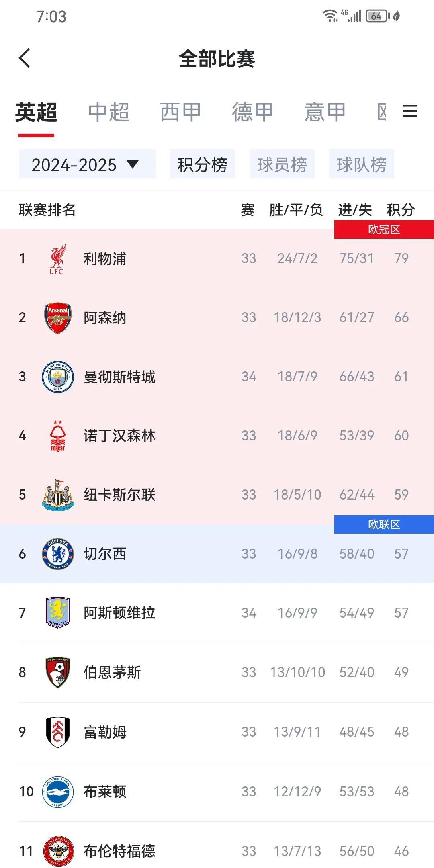Select the 积分榜 standings button

(x=203, y=164)
